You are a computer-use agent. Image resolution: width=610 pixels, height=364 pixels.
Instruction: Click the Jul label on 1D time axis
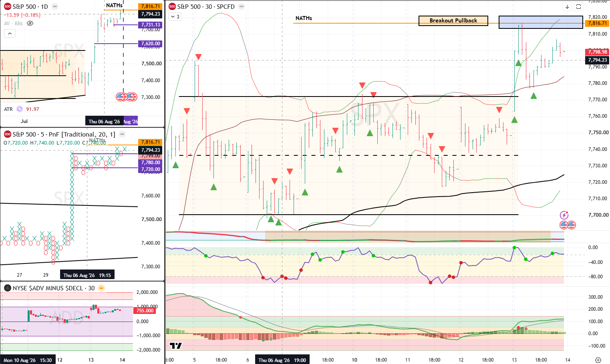(x=24, y=121)
